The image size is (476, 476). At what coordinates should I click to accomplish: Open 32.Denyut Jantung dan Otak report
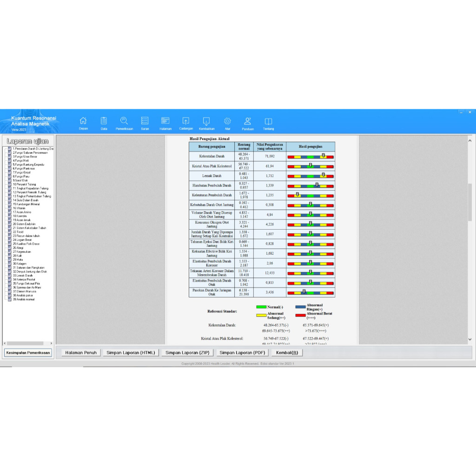(x=30, y=271)
